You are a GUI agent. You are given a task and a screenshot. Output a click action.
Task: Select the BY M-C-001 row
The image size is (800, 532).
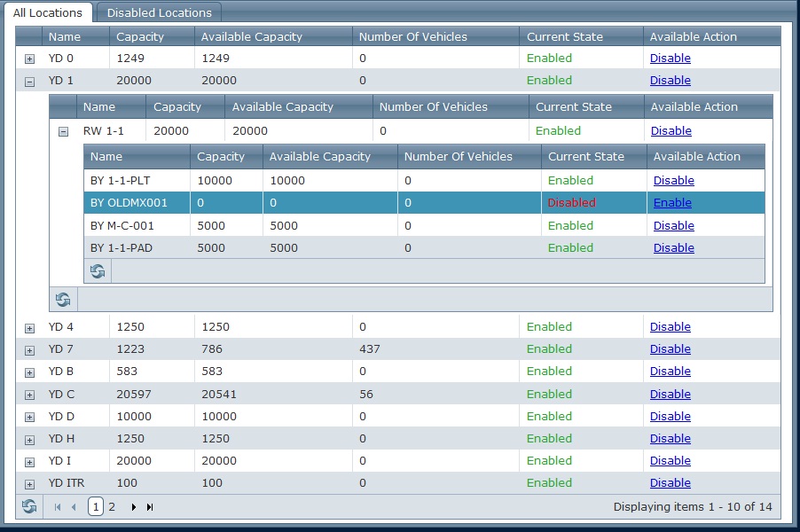pyautogui.click(x=424, y=225)
